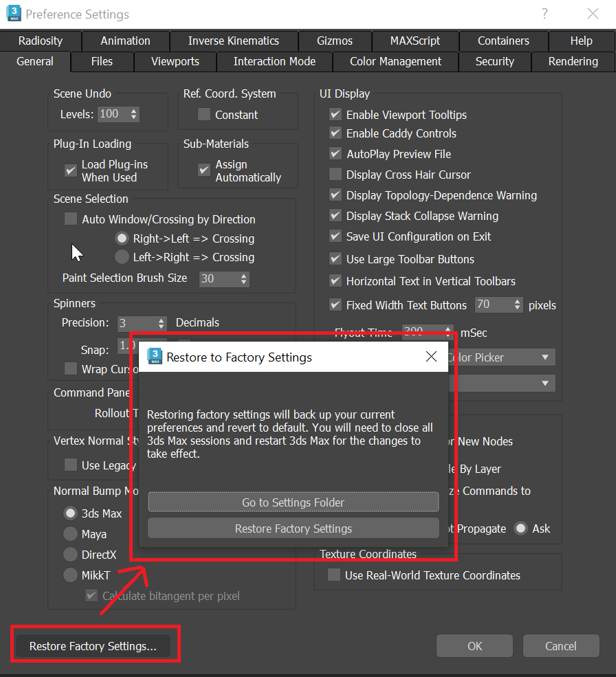Image resolution: width=616 pixels, height=677 pixels.
Task: Uncheck Load Plug-ins When Used
Action: coord(69,170)
